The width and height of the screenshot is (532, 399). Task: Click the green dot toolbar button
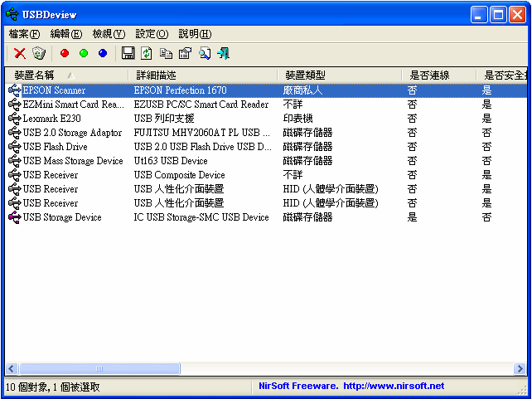point(84,53)
